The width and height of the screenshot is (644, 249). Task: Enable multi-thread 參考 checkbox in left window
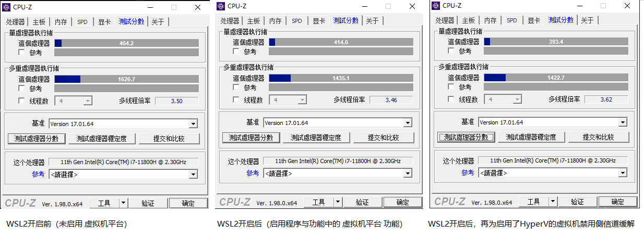(x=21, y=88)
